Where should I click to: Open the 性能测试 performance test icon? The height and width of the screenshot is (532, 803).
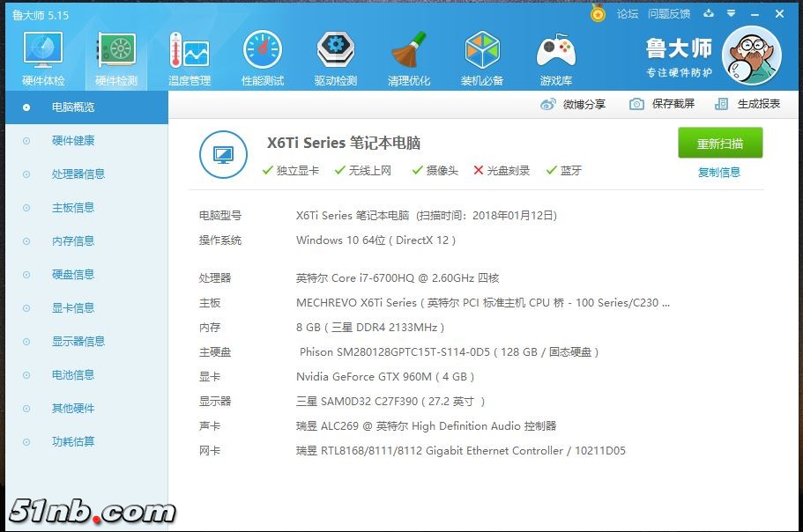(262, 52)
